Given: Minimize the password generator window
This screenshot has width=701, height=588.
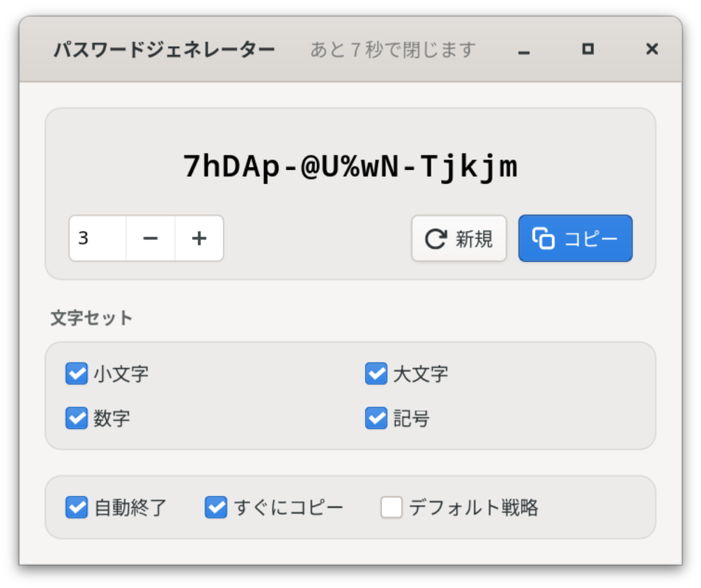Looking at the screenshot, I should click(x=523, y=49).
